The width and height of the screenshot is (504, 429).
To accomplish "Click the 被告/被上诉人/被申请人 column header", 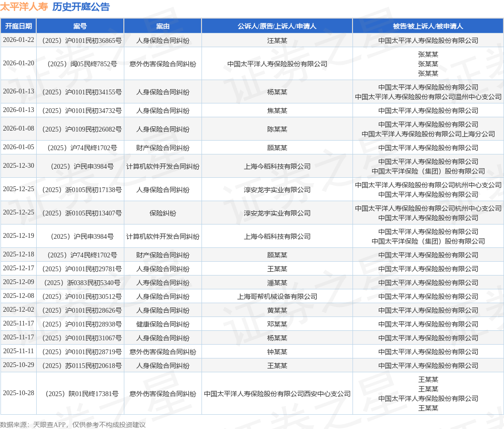I will [428, 26].
